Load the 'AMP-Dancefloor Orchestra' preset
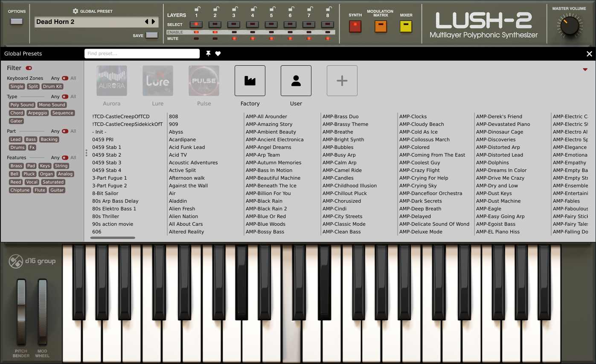Screen dimensions: 596x364 click(x=431, y=193)
